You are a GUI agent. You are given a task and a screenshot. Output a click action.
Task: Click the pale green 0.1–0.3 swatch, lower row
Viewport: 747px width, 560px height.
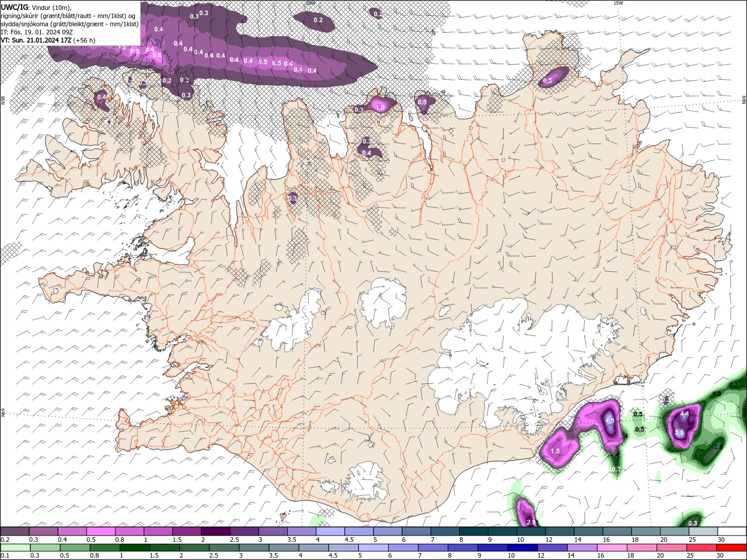(15, 548)
